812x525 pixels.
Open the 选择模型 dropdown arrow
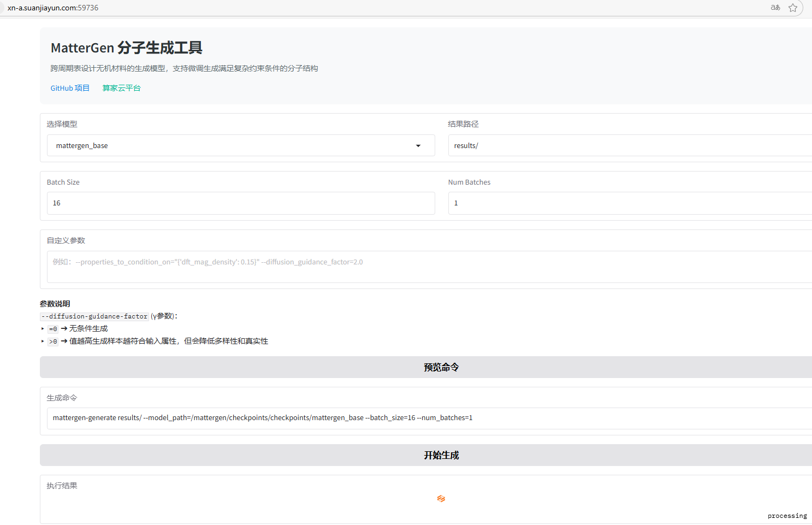(x=418, y=146)
